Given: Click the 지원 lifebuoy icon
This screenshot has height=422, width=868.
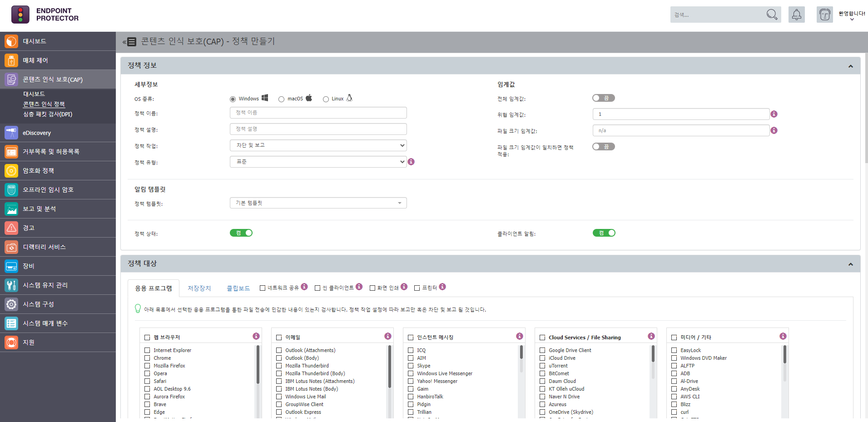Looking at the screenshot, I should [11, 343].
